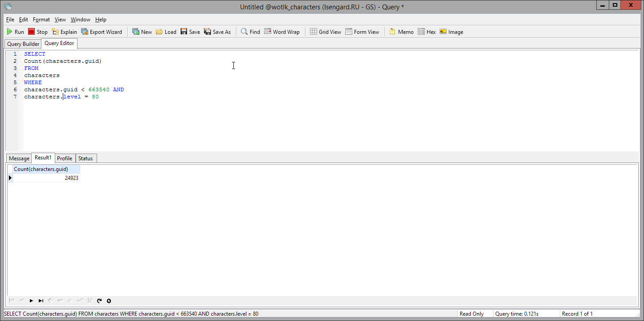The image size is (644, 321).
Task: Open the Format menu
Action: click(41, 20)
